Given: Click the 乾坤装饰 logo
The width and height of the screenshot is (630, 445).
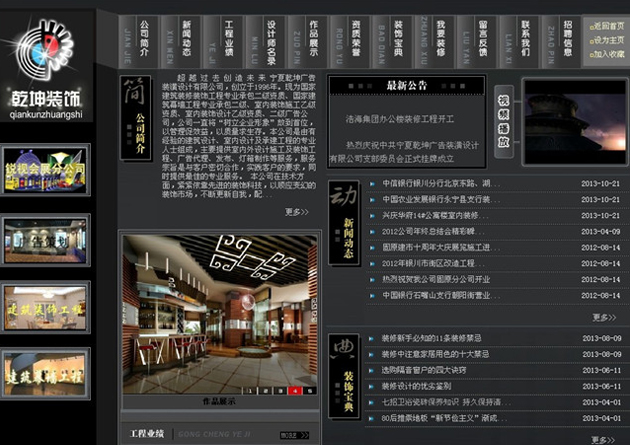Looking at the screenshot, I should 47,68.
